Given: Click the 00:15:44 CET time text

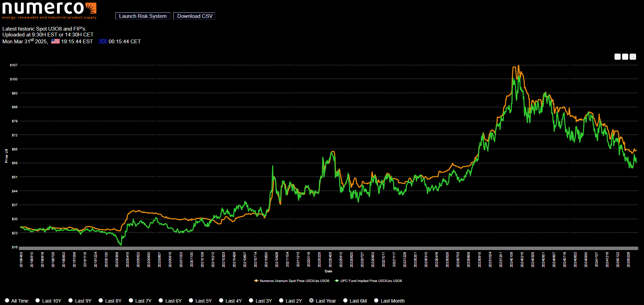Looking at the screenshot, I should point(125,42).
